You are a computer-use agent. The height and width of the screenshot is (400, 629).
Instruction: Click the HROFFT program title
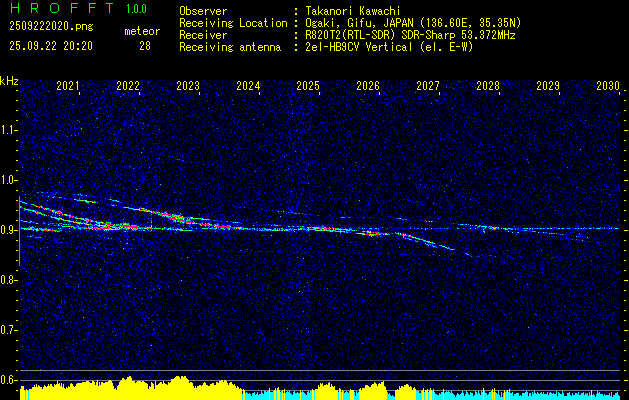pos(61,8)
